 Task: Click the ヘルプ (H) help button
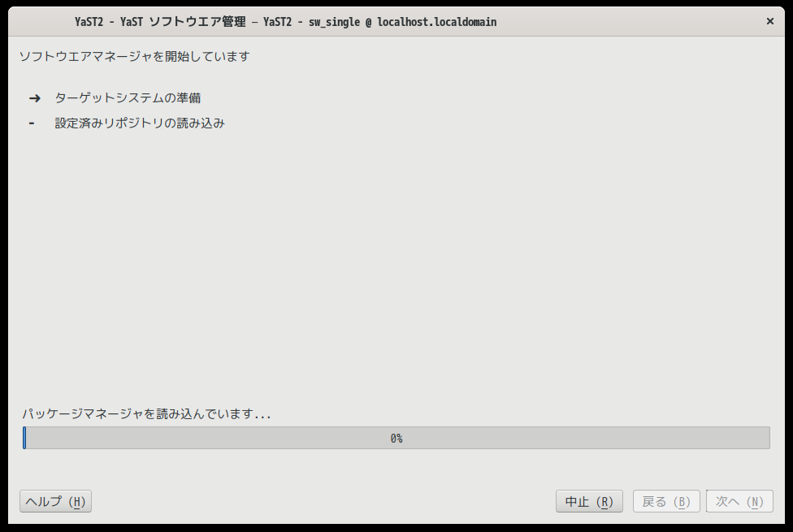[55, 501]
